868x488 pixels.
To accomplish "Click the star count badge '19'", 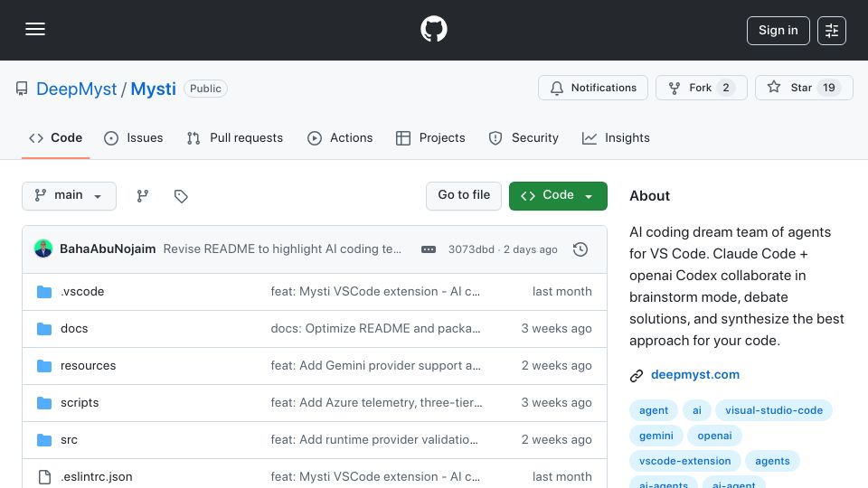I will [x=829, y=88].
